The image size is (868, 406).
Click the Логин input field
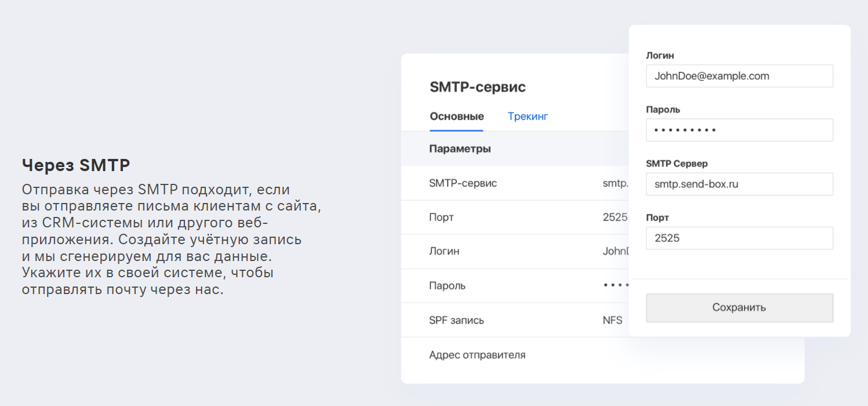pyautogui.click(x=739, y=76)
